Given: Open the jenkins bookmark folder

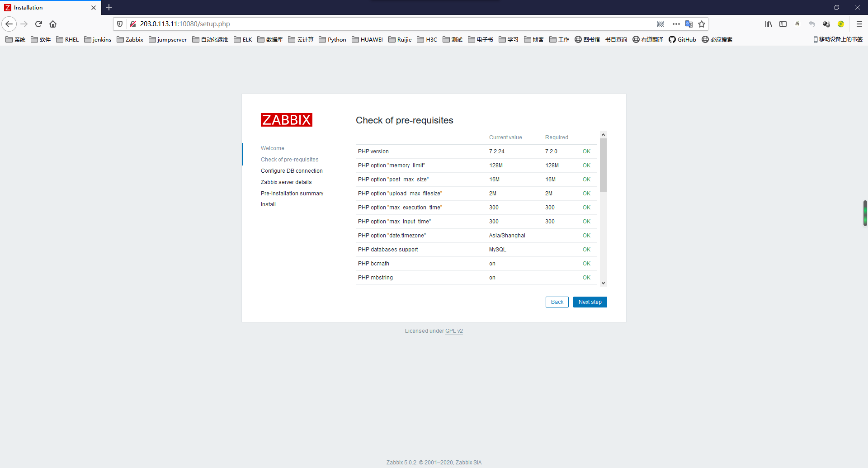Looking at the screenshot, I should coord(98,40).
